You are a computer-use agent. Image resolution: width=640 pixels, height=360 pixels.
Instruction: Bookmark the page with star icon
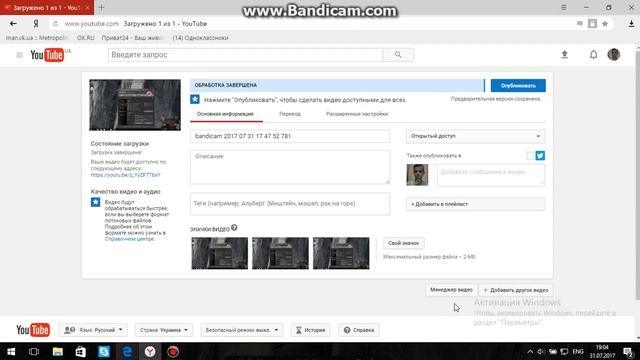(605, 24)
